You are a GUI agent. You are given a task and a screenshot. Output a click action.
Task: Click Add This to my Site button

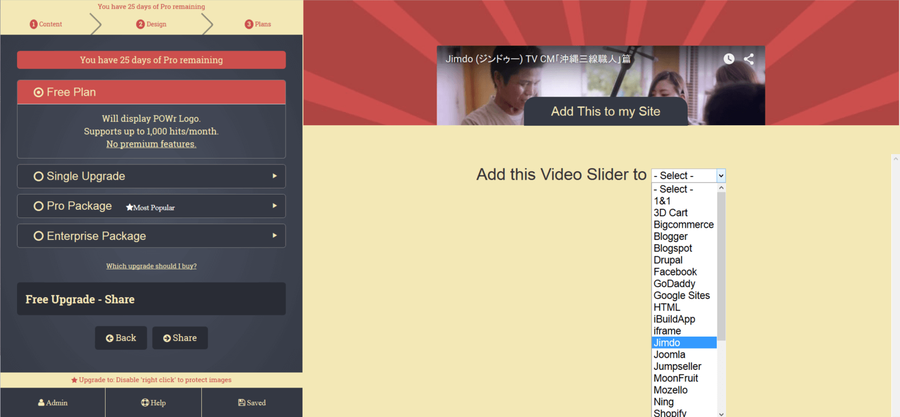coord(606,111)
